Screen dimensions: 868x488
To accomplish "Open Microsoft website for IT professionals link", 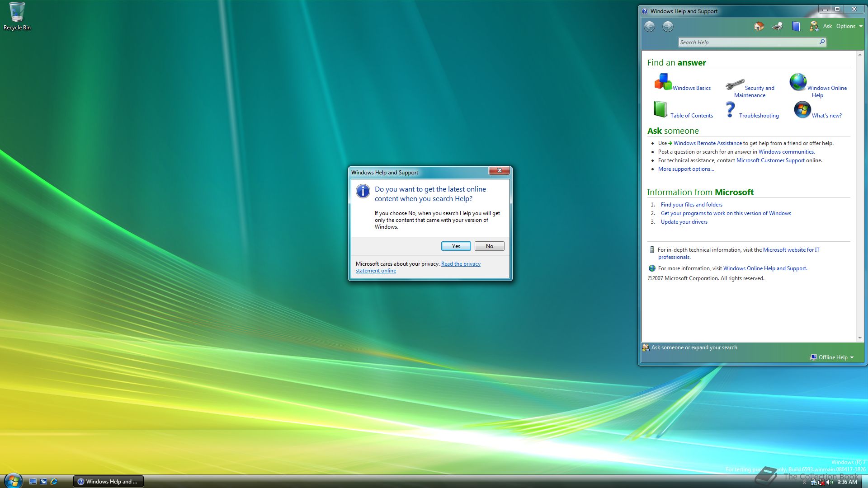I will (791, 250).
